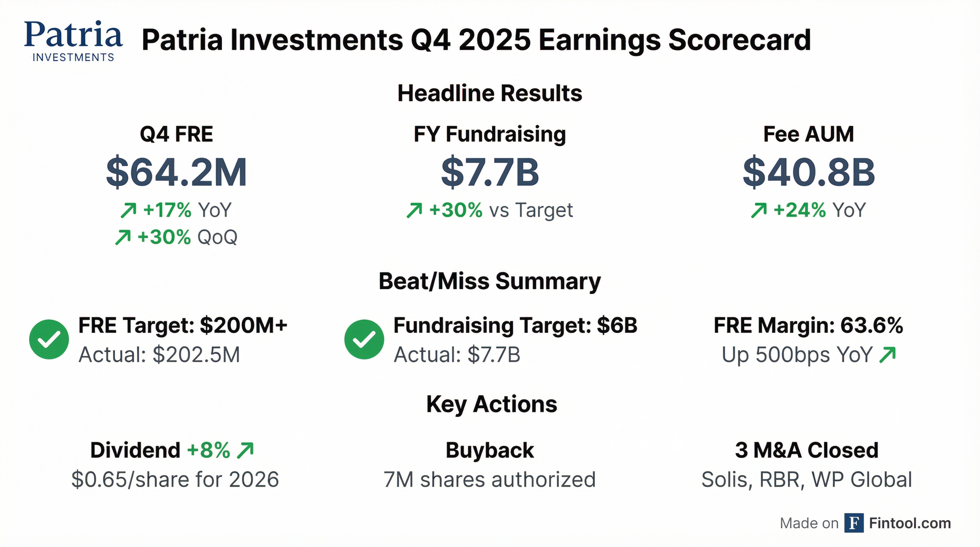Click the arrow after Dividend +8%

pos(245,451)
